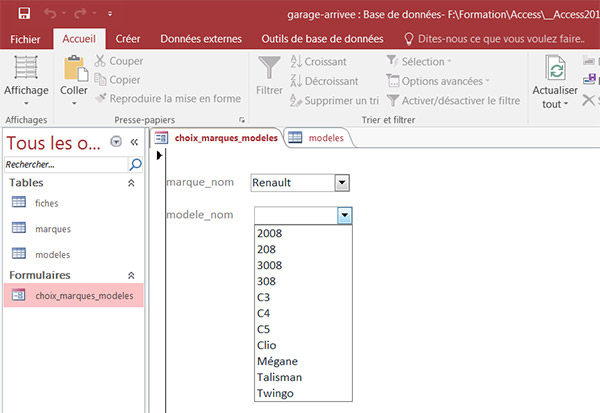Screen dimensions: 600x413
Task: Open the Sélection filter dropdown
Action: [419, 62]
